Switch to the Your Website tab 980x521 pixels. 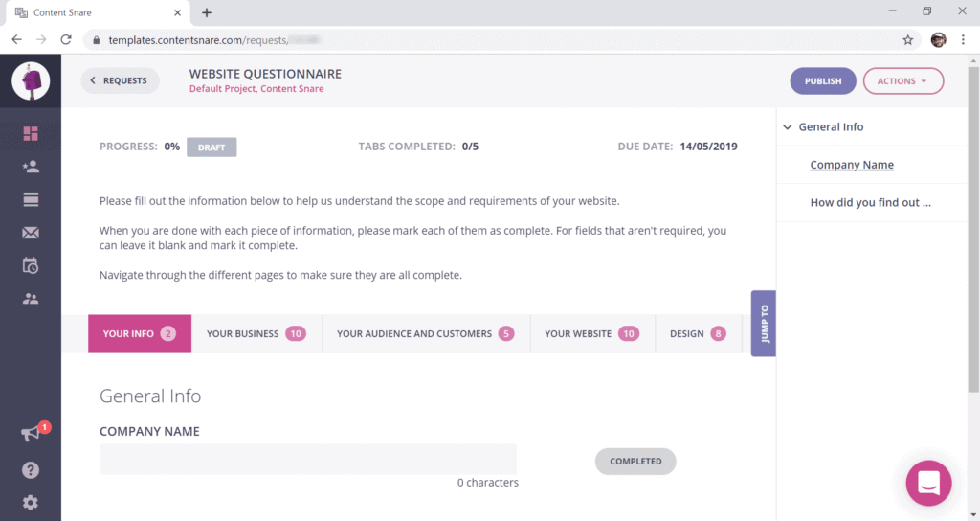click(591, 333)
